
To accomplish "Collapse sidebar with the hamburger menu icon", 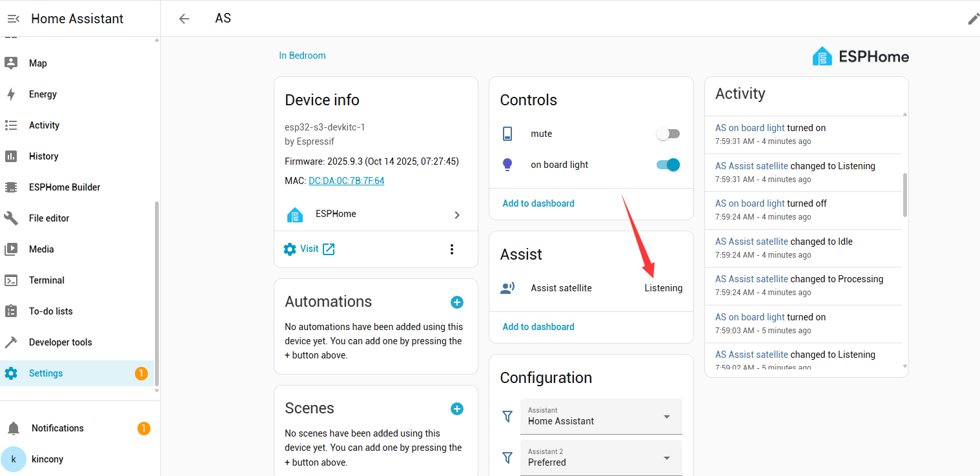I will click(13, 19).
